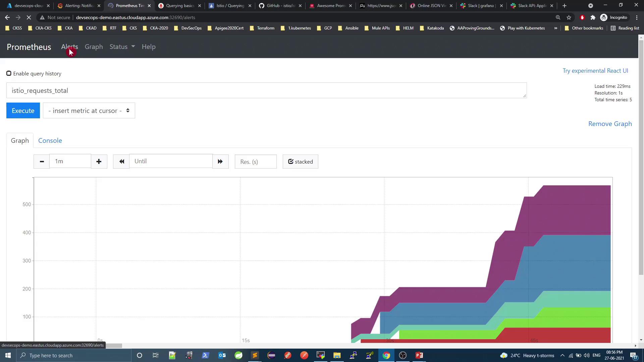The width and height of the screenshot is (644, 362).
Task: Bookmark this page with the star icon
Action: click(569, 17)
